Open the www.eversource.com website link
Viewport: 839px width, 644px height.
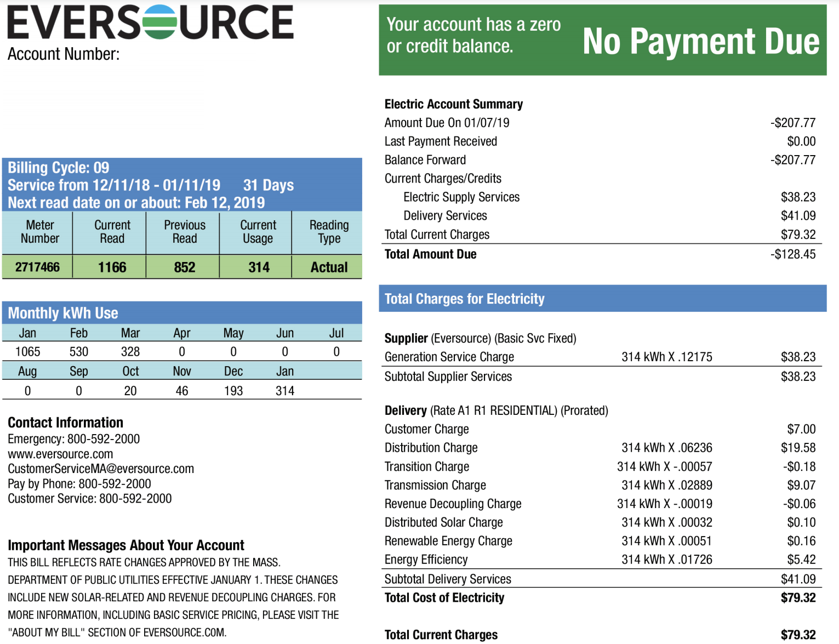click(x=60, y=454)
